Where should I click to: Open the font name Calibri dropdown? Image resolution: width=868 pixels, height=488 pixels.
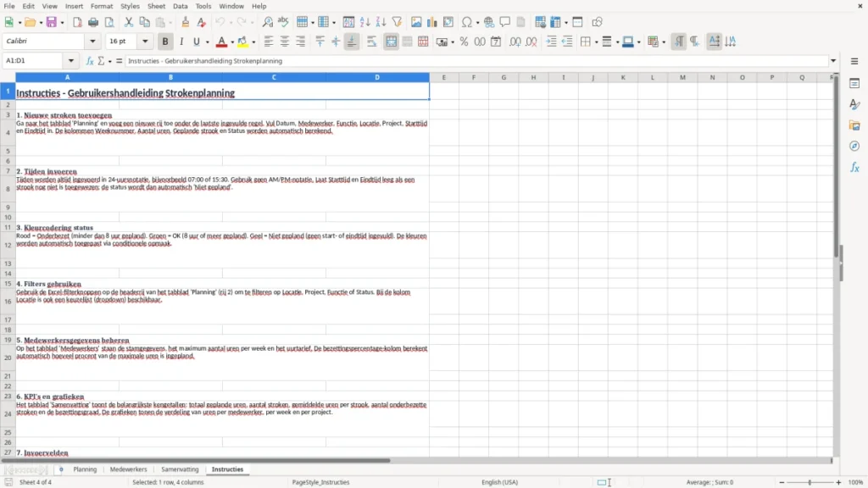pos(92,41)
